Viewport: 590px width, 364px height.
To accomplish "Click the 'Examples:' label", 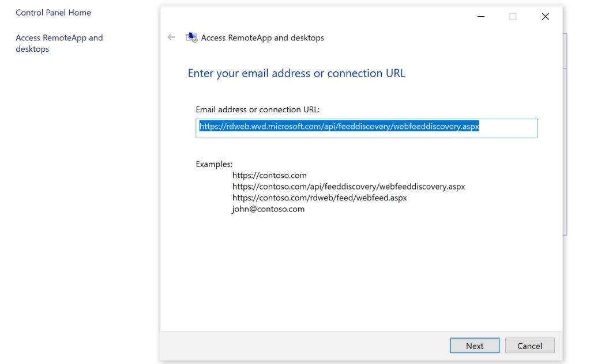I will click(x=214, y=164).
